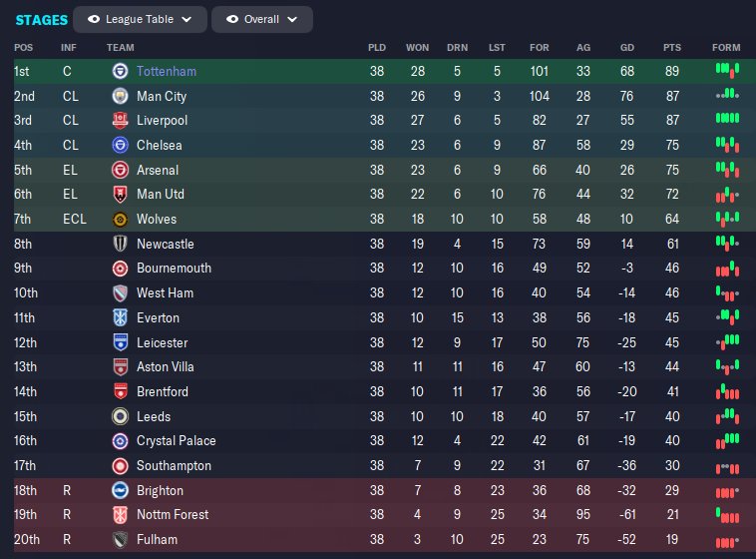Click the Tottenham club badge icon
This screenshot has height=559, width=756.
[120, 71]
